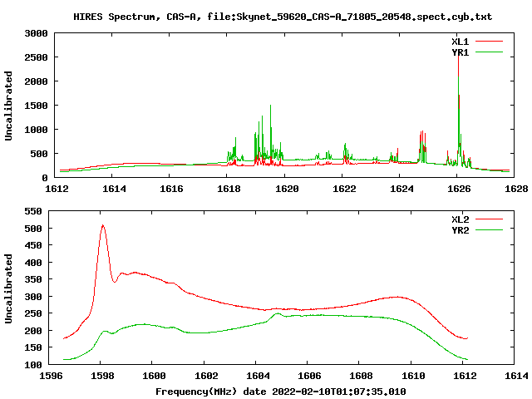Click the bottom plot's Uncalibrated axis label

coord(8,288)
